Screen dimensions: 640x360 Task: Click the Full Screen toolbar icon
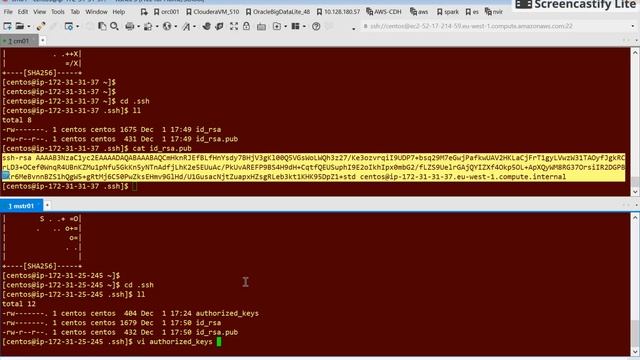233,26
